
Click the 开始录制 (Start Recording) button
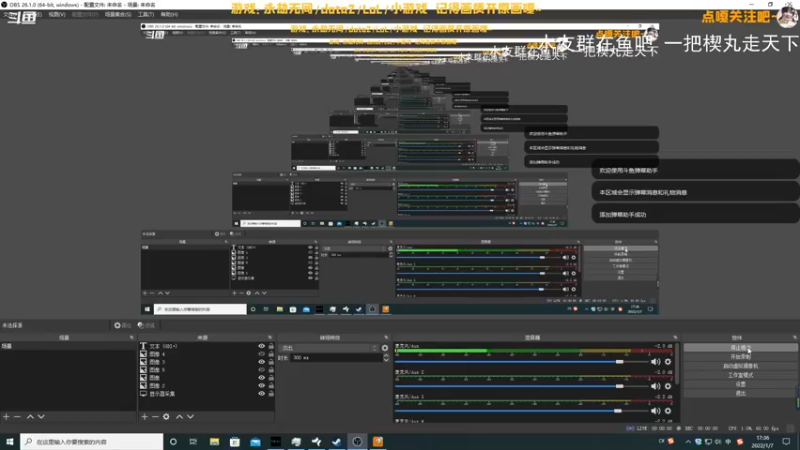click(x=740, y=357)
